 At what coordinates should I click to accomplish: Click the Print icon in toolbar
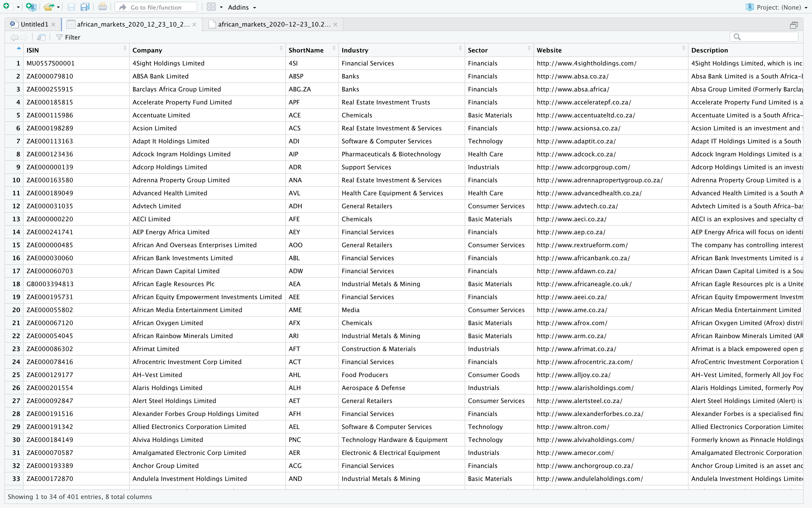(103, 7)
